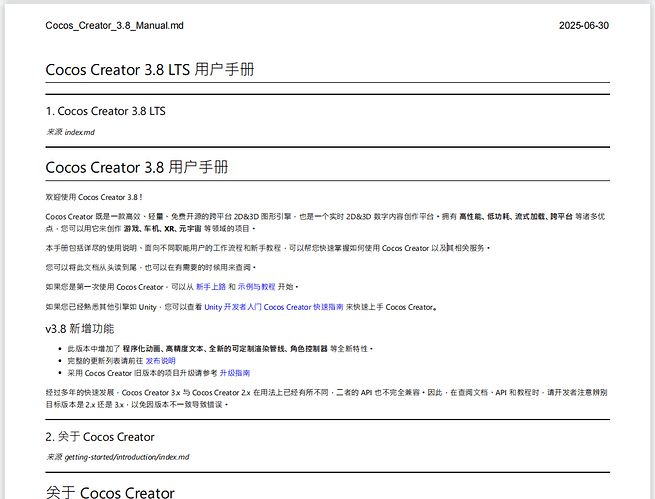Click the title Cocos Creator 3.8 LTS 用户手册
655x499 pixels.
[150, 69]
